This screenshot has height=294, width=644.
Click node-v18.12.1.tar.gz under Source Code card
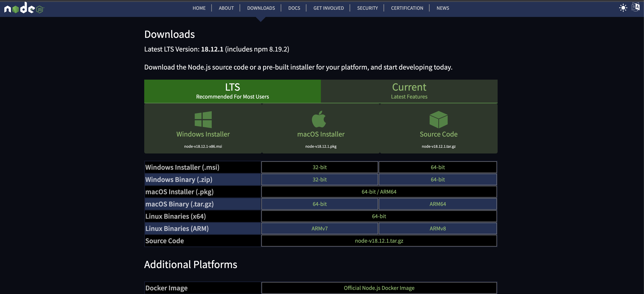438,146
